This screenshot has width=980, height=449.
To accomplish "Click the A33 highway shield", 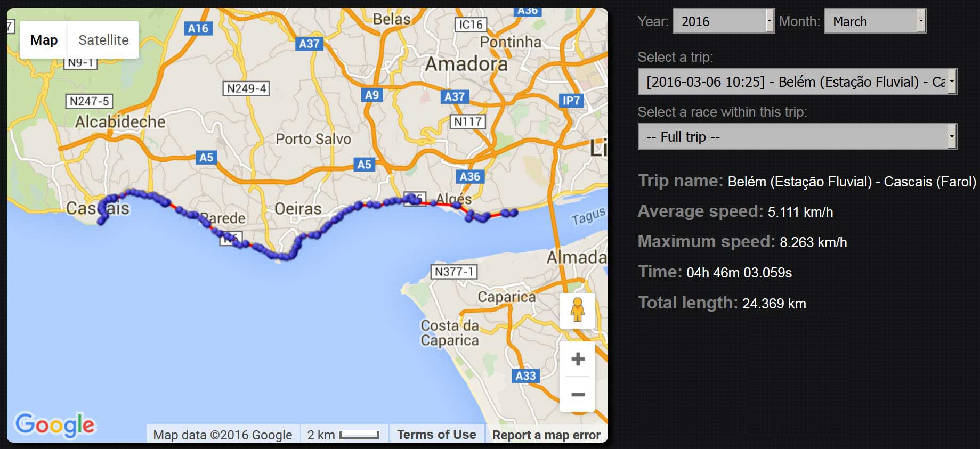I will click(x=525, y=375).
